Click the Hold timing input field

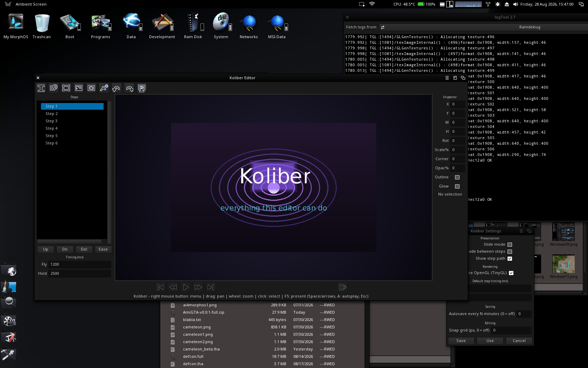coord(79,274)
